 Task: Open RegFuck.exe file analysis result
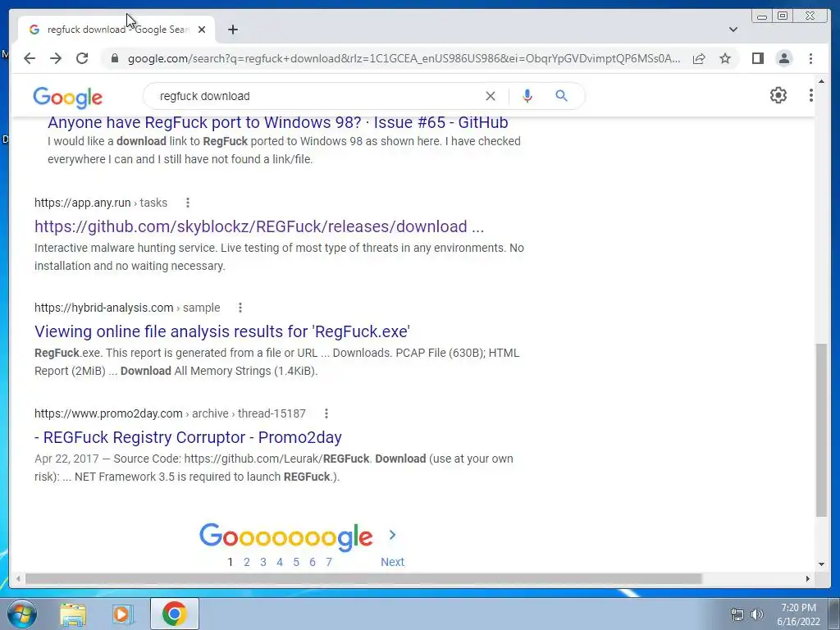(222, 331)
